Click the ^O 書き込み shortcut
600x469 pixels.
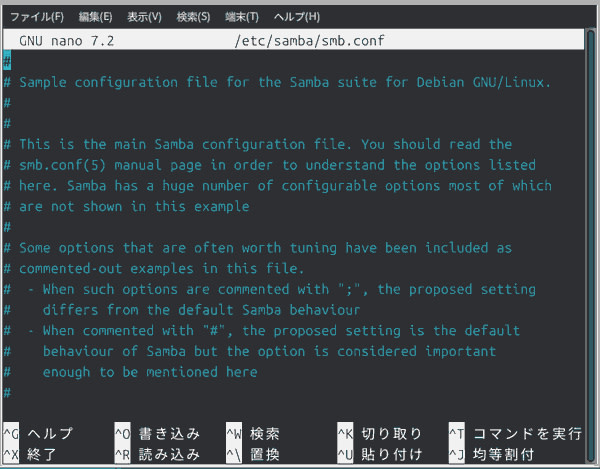tap(158, 433)
